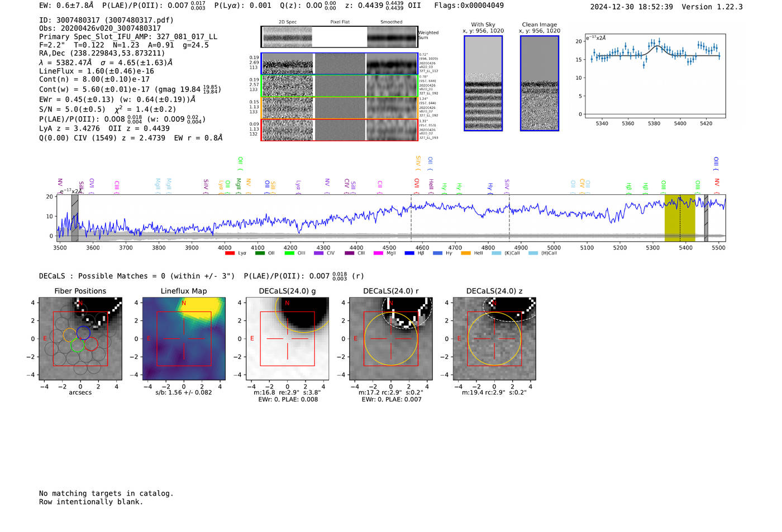Click the "s/b: 1.56 +/- 0.082" caption
Image resolution: width=782 pixels, height=532 pixels.
click(x=184, y=392)
